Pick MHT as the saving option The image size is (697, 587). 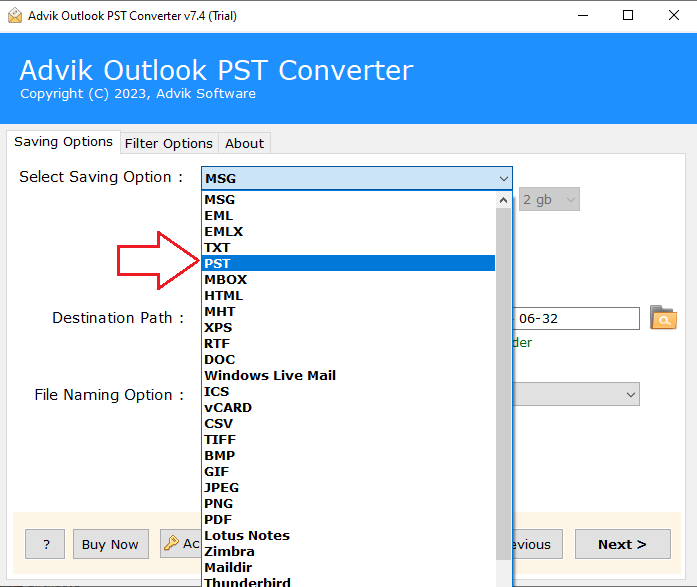(348, 311)
